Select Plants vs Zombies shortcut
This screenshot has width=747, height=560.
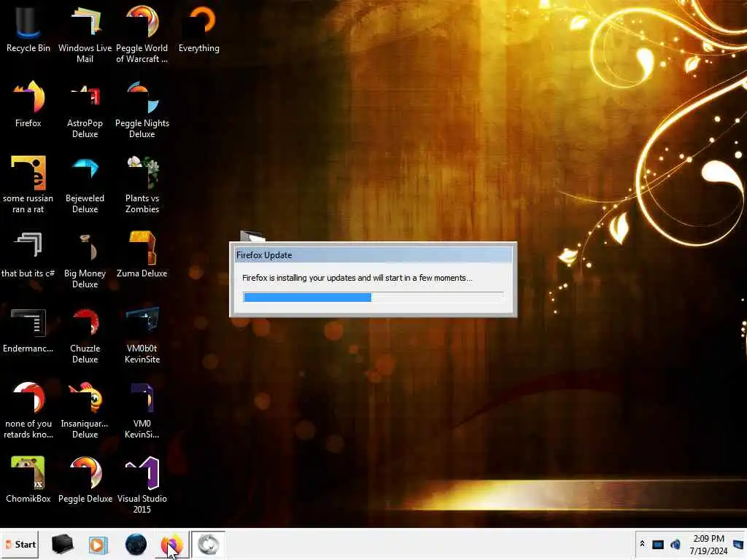(142, 184)
